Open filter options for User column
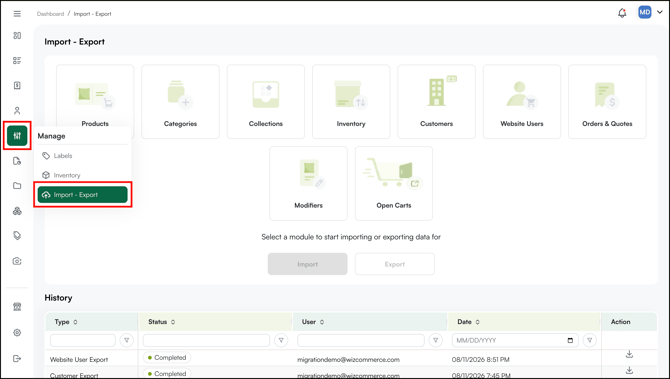670x379 pixels. (435, 340)
